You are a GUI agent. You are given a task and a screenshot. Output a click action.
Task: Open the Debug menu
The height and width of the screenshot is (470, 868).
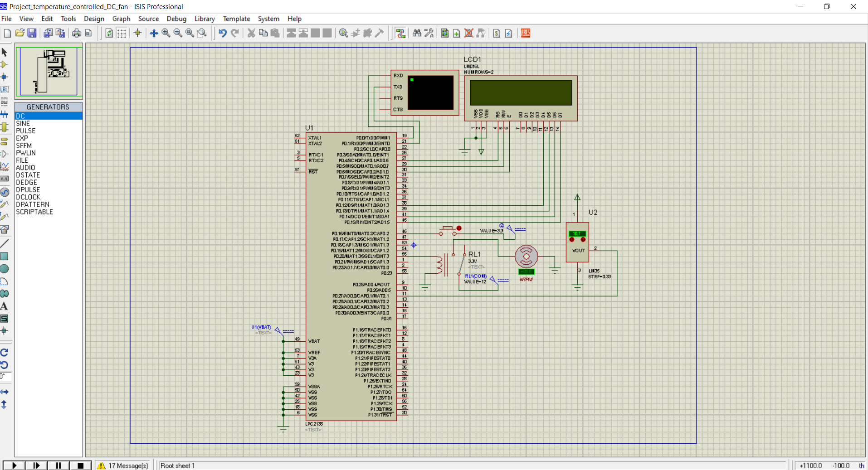[x=176, y=19]
